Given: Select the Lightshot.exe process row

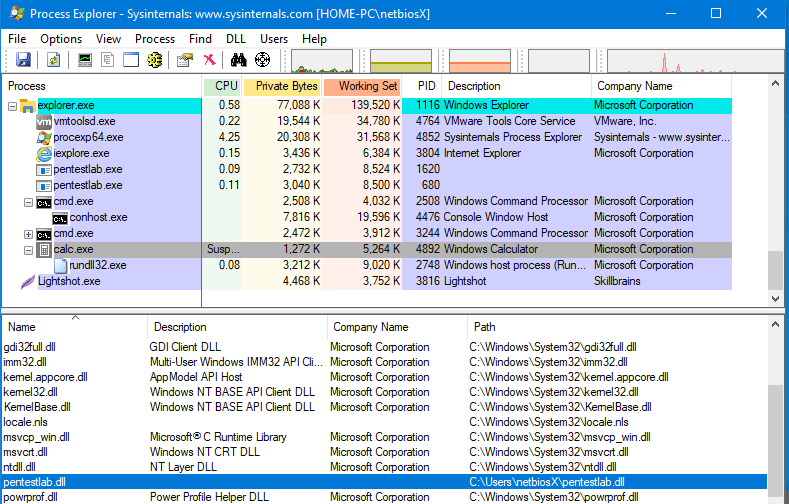Looking at the screenshot, I should click(x=68, y=281).
